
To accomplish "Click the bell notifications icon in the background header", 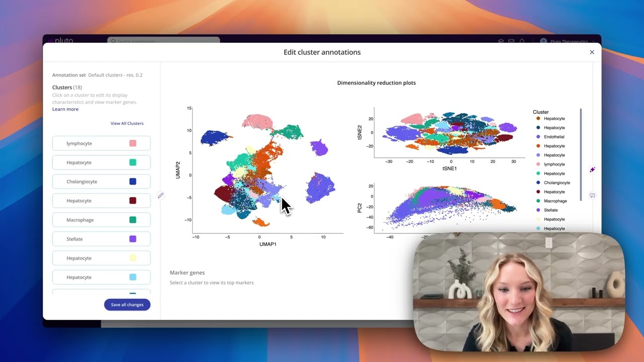I will 522,41.
